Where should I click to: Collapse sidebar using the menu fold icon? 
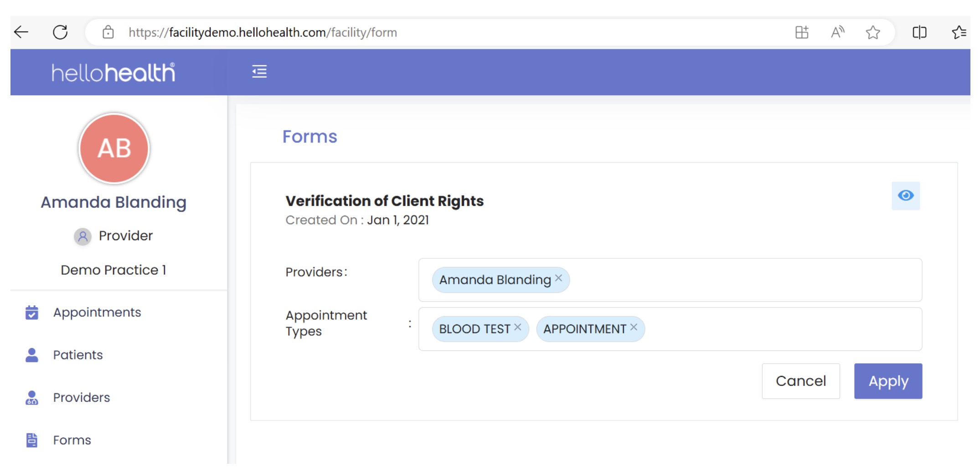(x=259, y=72)
